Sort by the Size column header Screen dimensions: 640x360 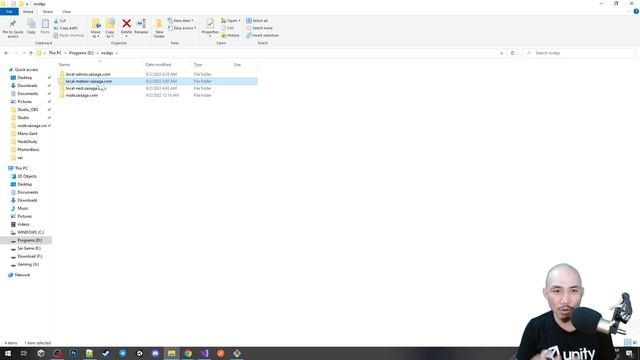237,64
